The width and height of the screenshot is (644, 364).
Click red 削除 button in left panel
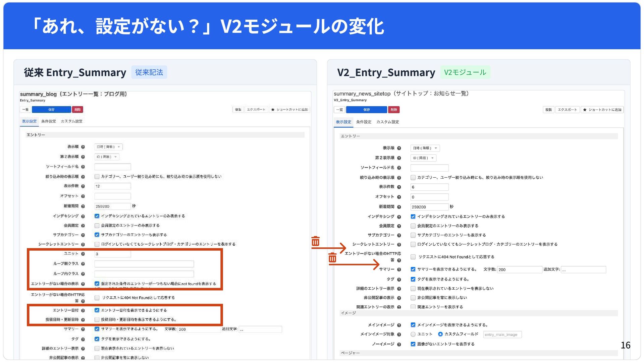tap(77, 110)
